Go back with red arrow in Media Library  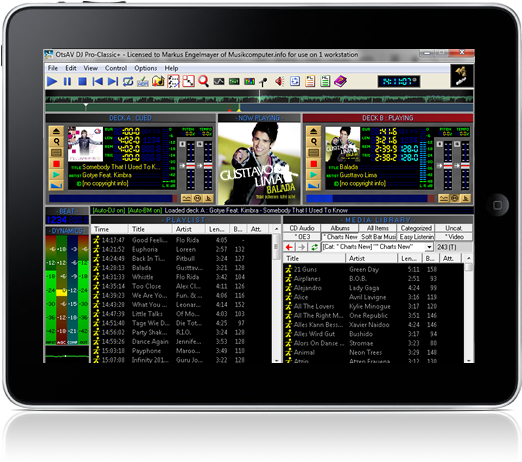click(289, 247)
